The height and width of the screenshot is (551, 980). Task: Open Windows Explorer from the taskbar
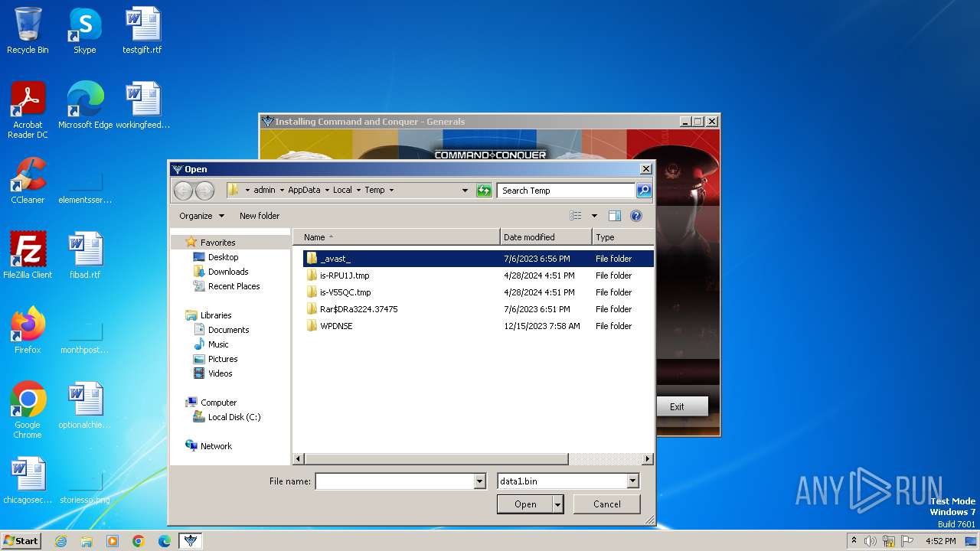point(87,541)
